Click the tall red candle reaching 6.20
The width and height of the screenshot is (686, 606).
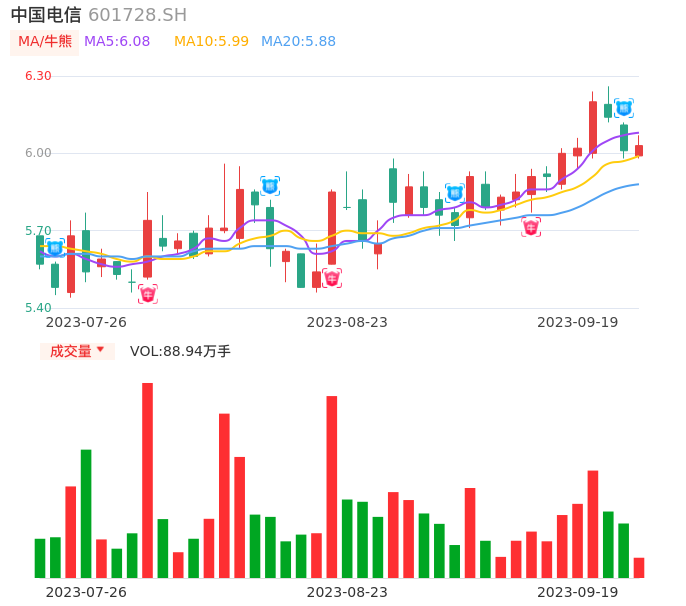[x=593, y=127]
